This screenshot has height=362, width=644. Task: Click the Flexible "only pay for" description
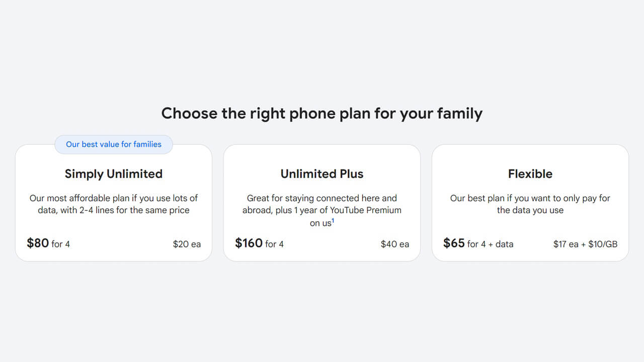tap(530, 198)
